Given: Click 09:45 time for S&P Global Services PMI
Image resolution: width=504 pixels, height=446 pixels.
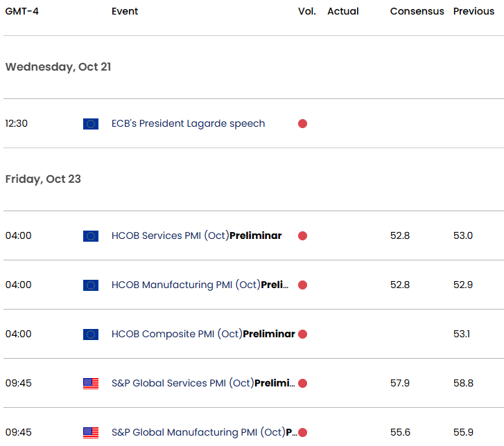Looking at the screenshot, I should (18, 383).
